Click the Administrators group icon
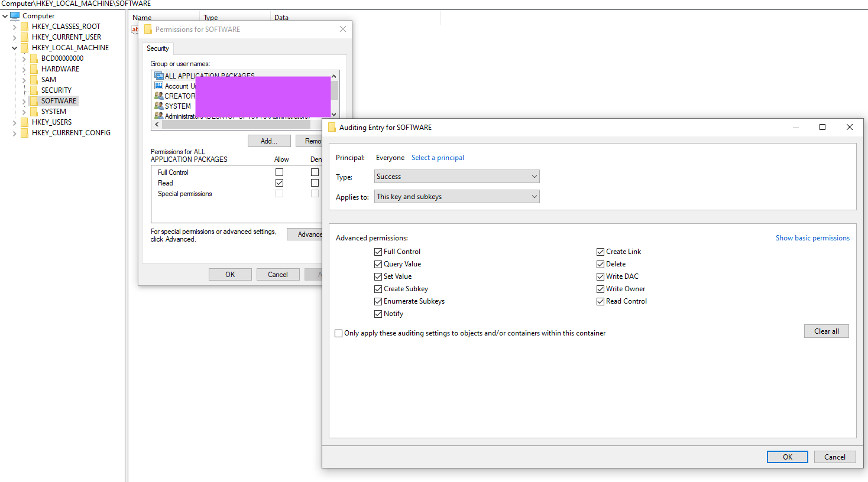The width and height of the screenshot is (868, 482). point(158,116)
